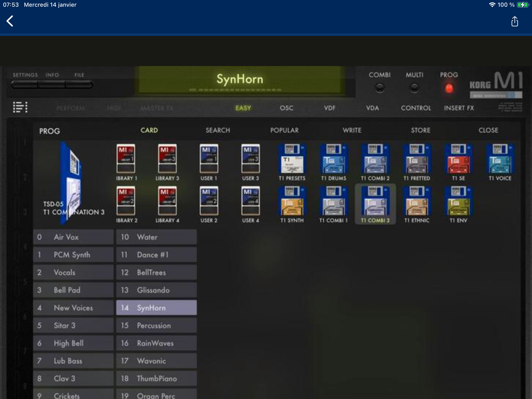Close the program browser
The width and height of the screenshot is (532, 399).
(488, 130)
